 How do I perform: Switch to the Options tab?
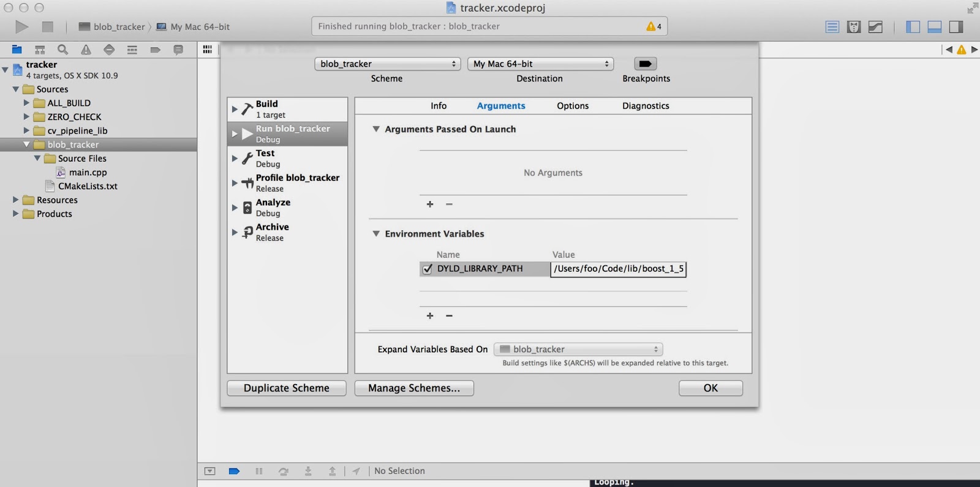tap(573, 106)
